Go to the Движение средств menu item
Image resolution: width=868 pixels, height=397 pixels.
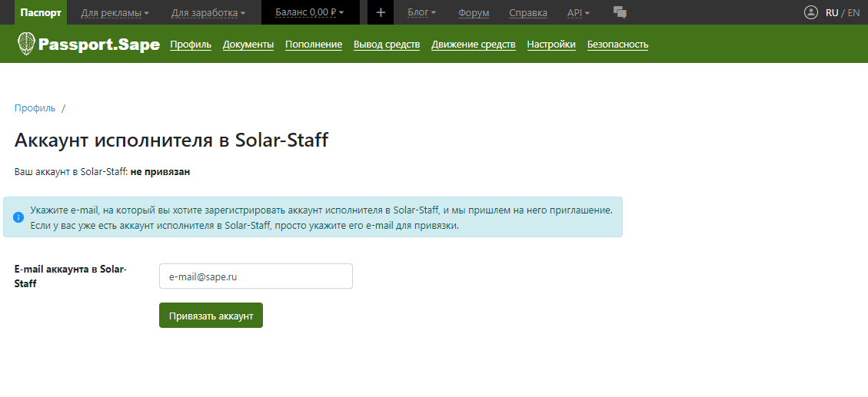click(x=474, y=45)
